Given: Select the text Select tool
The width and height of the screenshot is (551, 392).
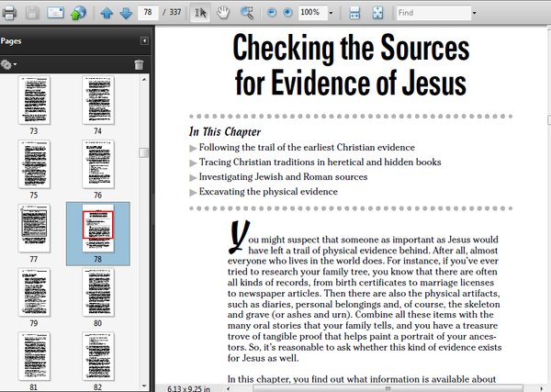Looking at the screenshot, I should tap(200, 13).
